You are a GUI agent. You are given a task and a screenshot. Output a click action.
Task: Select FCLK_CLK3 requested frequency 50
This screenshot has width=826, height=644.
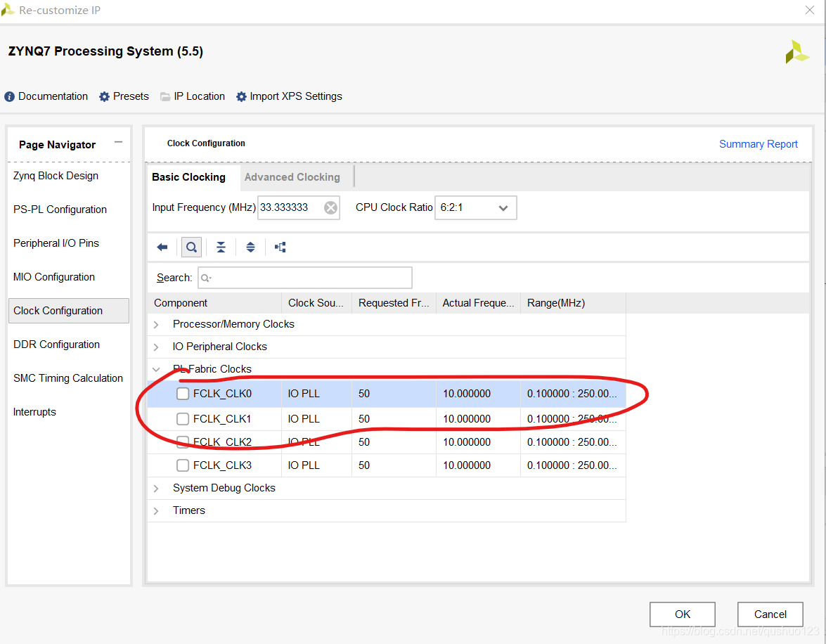tap(394, 465)
